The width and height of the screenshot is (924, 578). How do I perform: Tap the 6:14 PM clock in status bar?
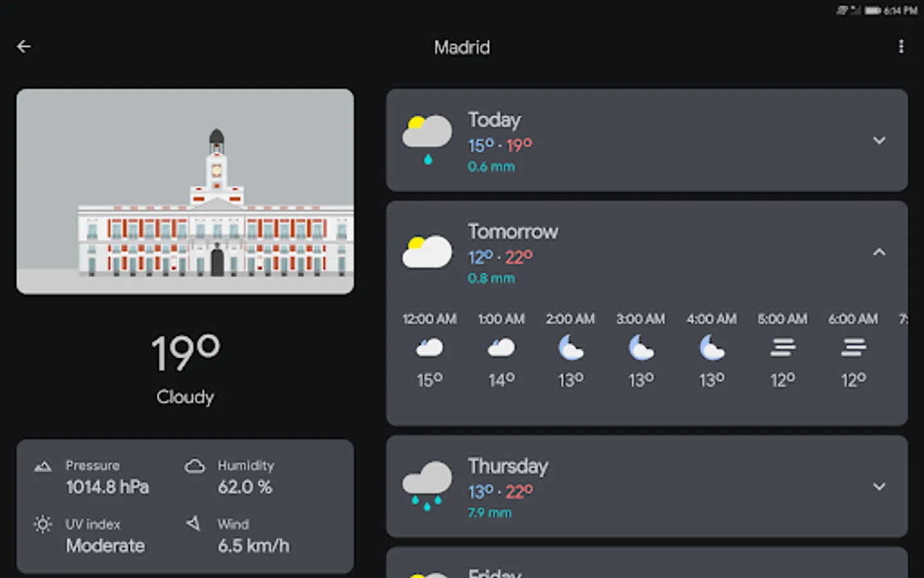900,10
